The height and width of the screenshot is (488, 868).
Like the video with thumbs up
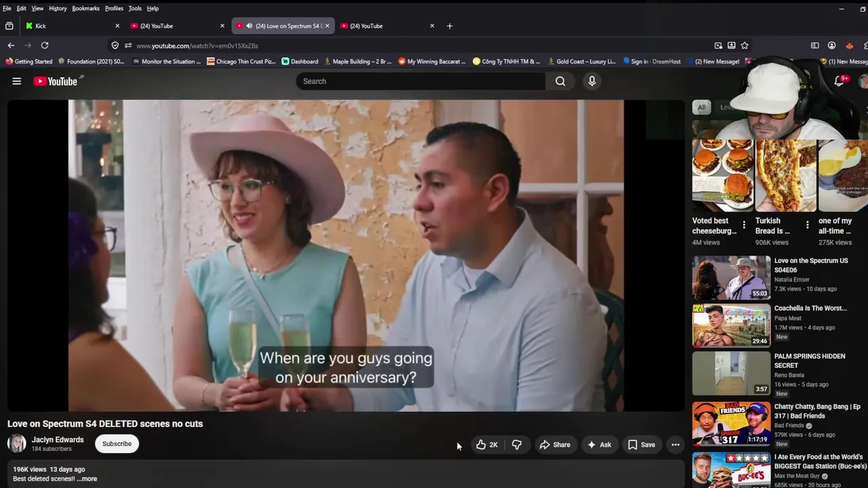[x=487, y=445]
